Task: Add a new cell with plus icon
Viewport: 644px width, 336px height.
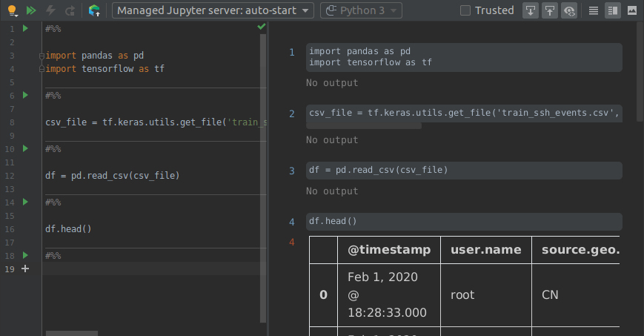Action: pos(25,269)
